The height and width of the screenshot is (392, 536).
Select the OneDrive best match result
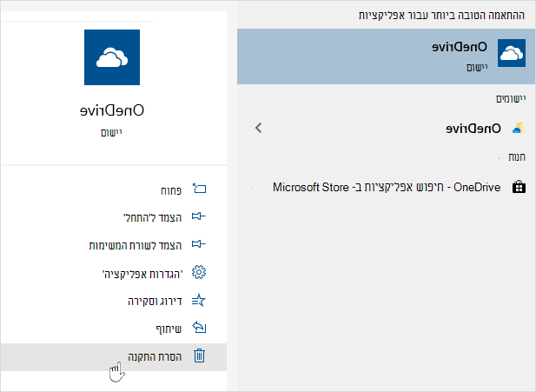point(386,56)
